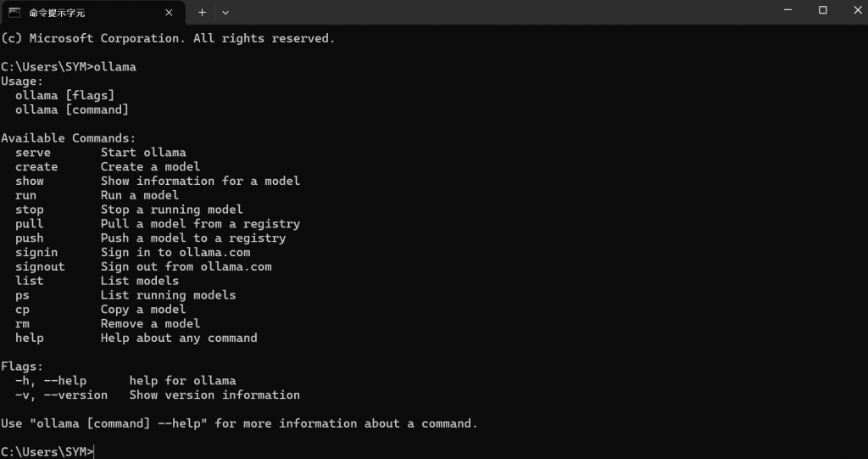Click the Command Prompt tab icon
Image resolution: width=868 pixels, height=459 pixels.
(15, 12)
